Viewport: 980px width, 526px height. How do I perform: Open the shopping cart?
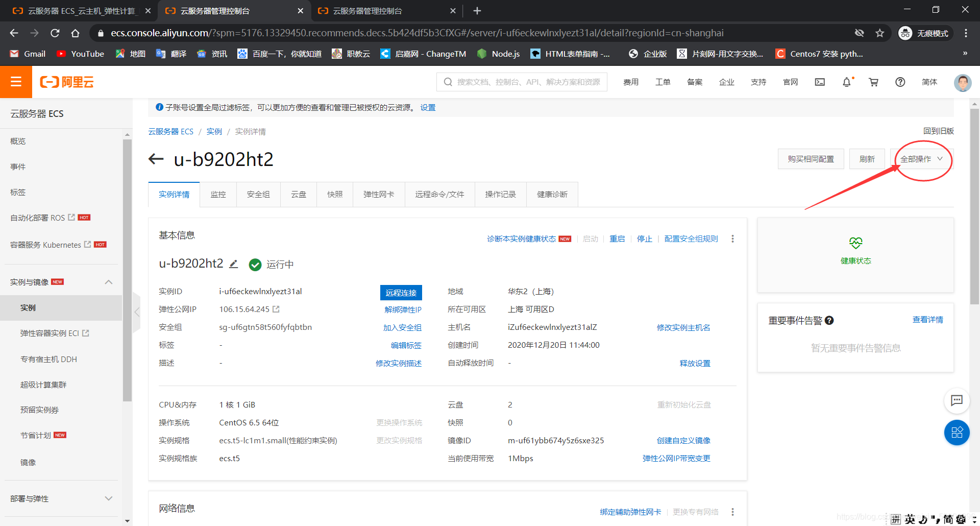873,82
